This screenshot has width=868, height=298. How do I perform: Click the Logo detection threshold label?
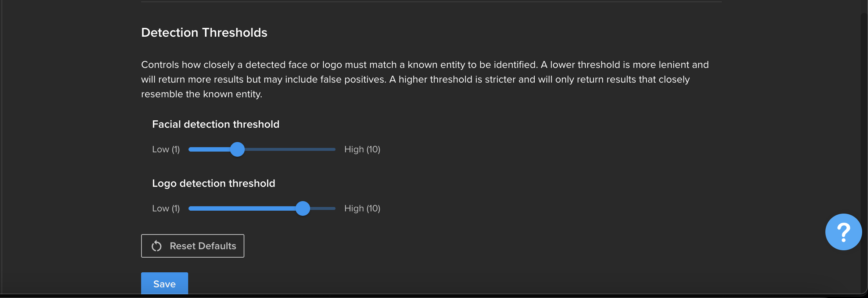pyautogui.click(x=214, y=183)
